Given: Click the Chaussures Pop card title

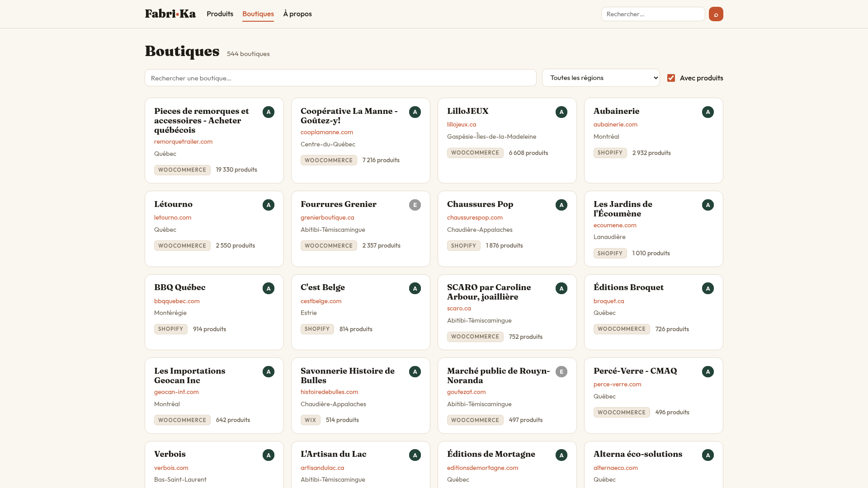Looking at the screenshot, I should pos(480,204).
